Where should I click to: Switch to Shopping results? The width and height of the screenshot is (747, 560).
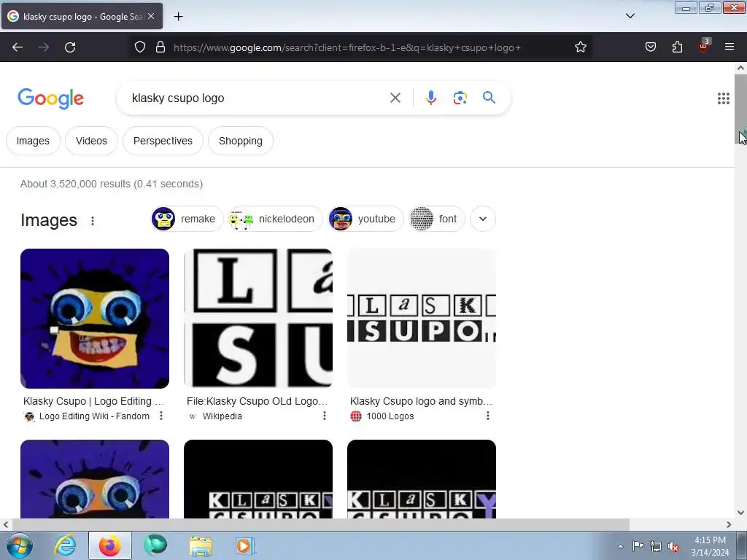pyautogui.click(x=241, y=141)
